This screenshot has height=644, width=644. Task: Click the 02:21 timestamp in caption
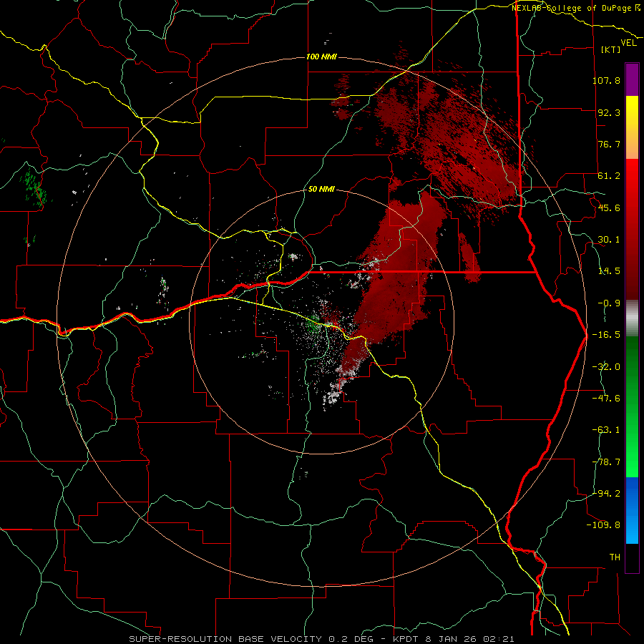(x=499, y=639)
